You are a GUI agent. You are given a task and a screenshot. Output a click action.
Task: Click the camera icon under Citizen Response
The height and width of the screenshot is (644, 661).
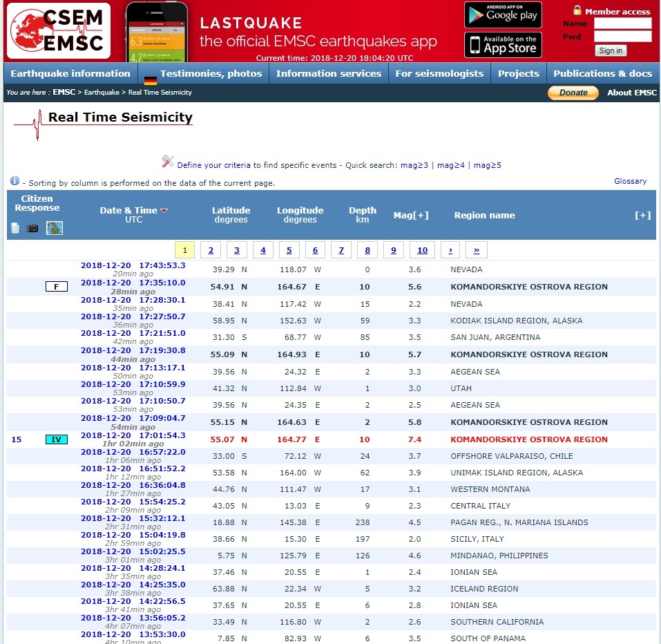pos(32,228)
